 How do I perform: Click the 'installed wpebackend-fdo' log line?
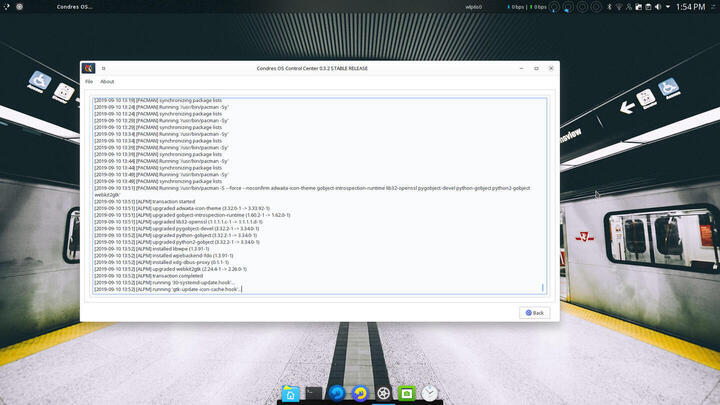click(x=163, y=256)
